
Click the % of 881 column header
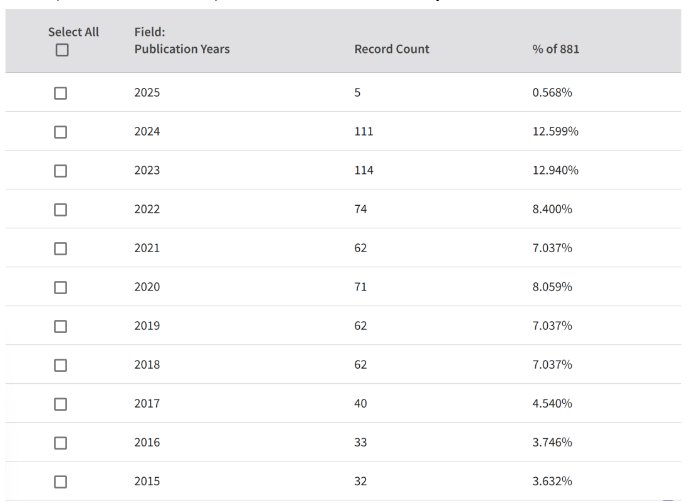point(555,50)
